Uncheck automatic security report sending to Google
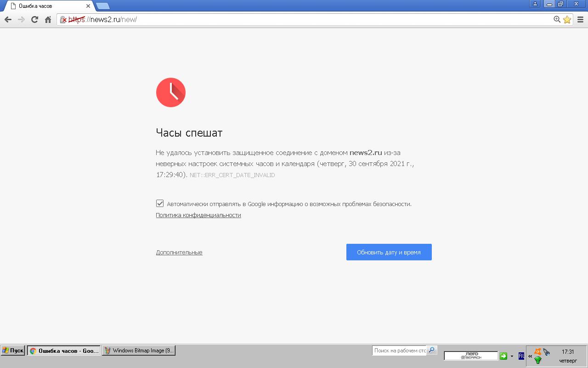The image size is (588, 368). [x=160, y=203]
